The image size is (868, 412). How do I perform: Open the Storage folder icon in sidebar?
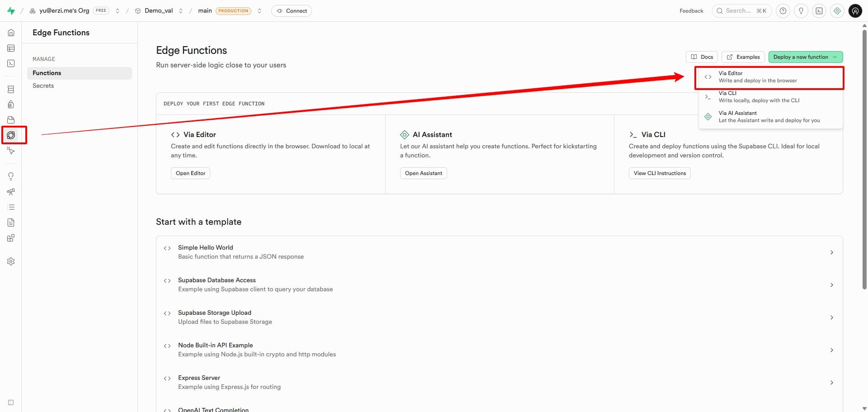[x=11, y=120]
